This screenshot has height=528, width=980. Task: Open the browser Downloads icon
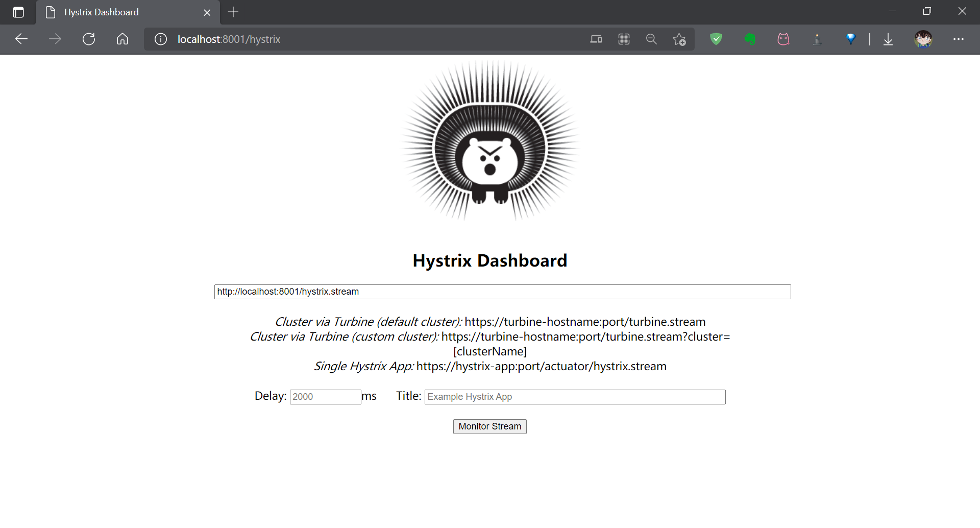(888, 39)
